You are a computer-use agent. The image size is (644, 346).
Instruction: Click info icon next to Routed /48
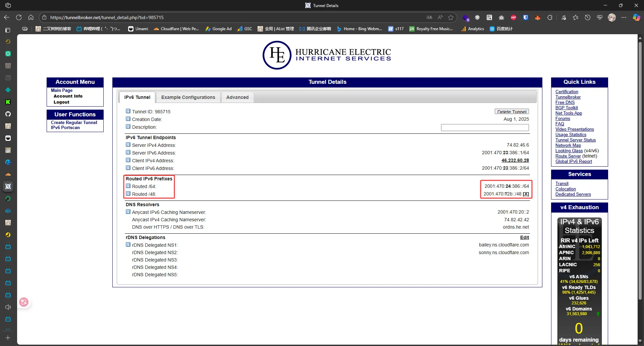click(128, 194)
